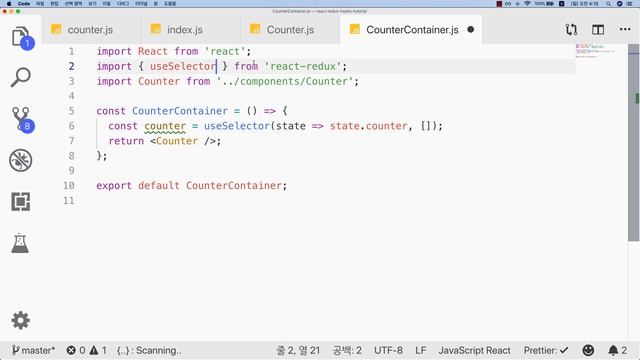Open the Debug view in the activity bar
This screenshot has height=360, width=640.
20,160
